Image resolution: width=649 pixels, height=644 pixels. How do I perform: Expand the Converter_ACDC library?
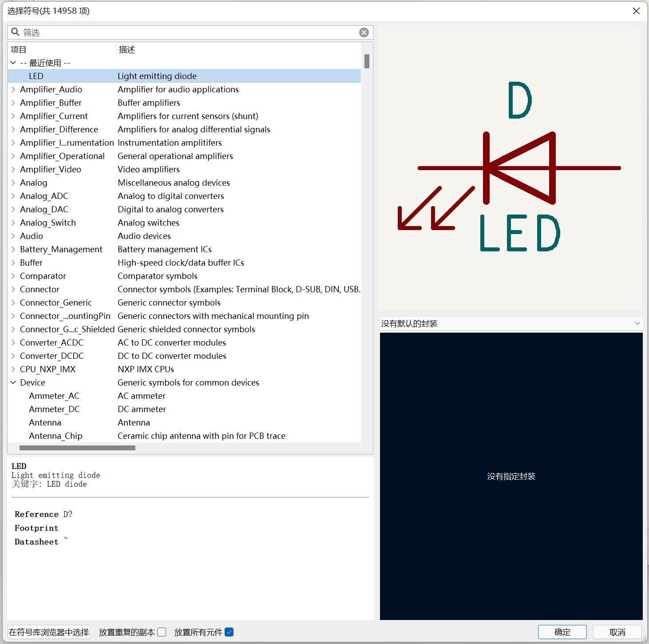[x=13, y=342]
